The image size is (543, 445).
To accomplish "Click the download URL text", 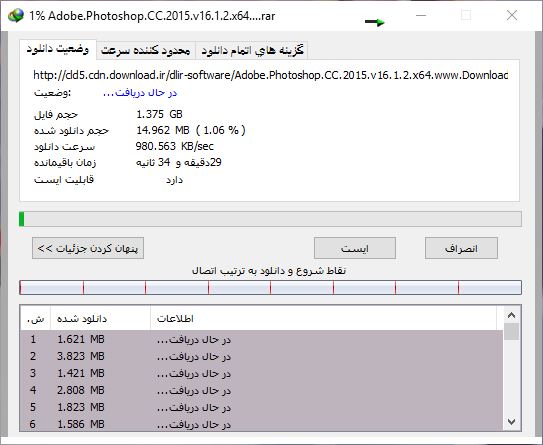I will (x=270, y=75).
